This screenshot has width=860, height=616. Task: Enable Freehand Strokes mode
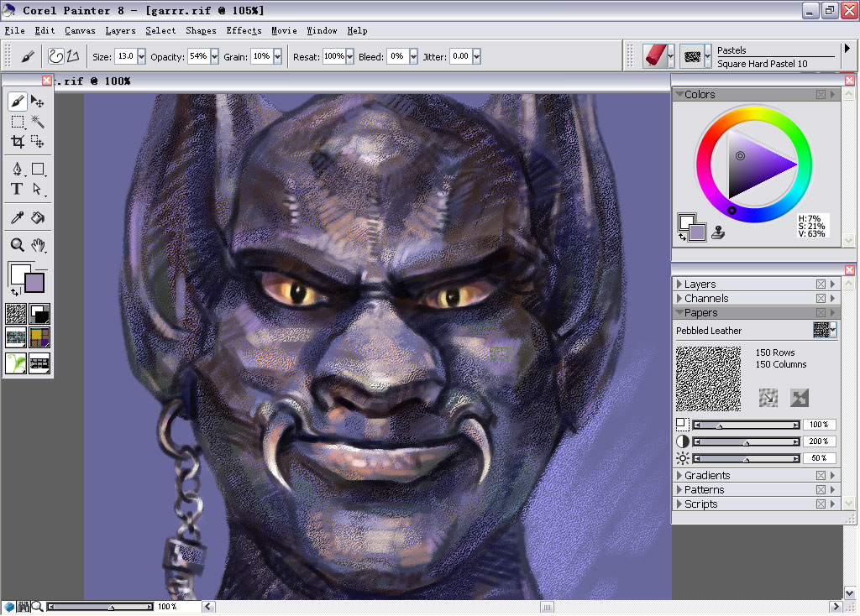(x=55, y=56)
